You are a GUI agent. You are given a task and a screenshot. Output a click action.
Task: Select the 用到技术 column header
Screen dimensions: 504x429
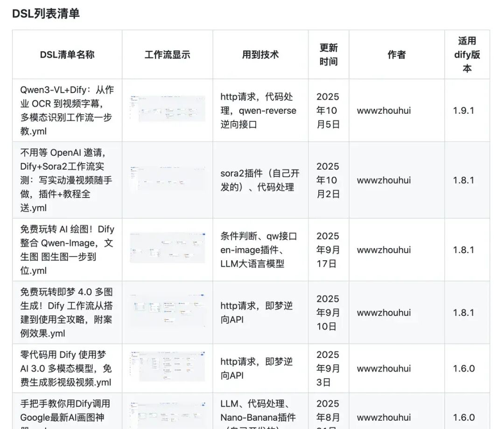(x=260, y=54)
